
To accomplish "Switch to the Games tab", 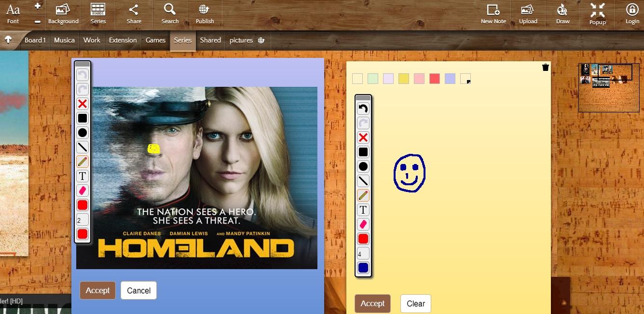I will [x=156, y=40].
